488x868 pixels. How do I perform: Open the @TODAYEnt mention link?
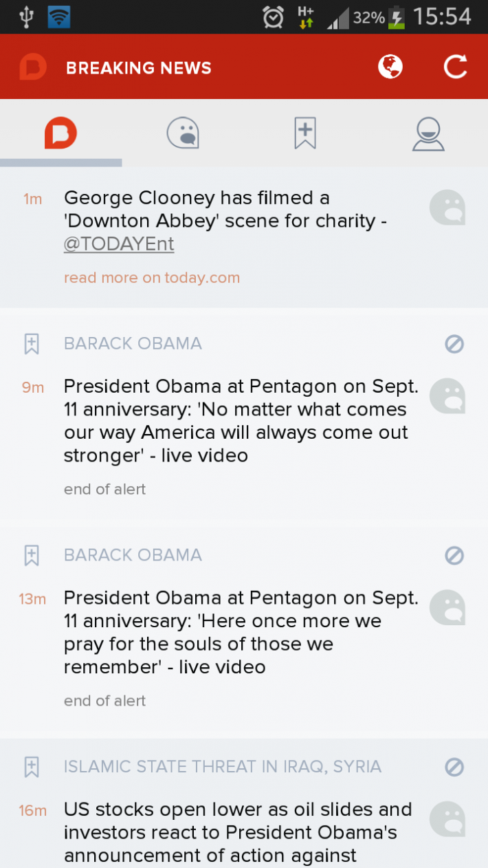[119, 244]
